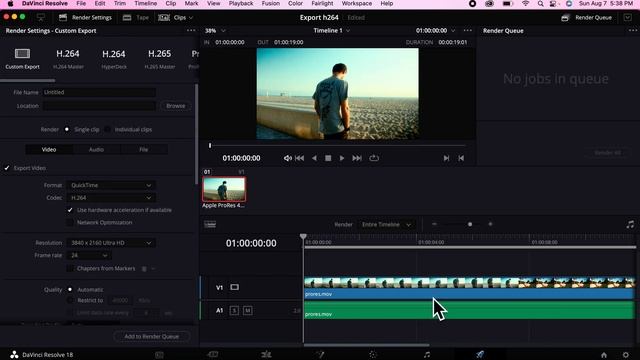This screenshot has width=640, height=360.
Task: Mute viewer audio with speaker icon
Action: [287, 158]
